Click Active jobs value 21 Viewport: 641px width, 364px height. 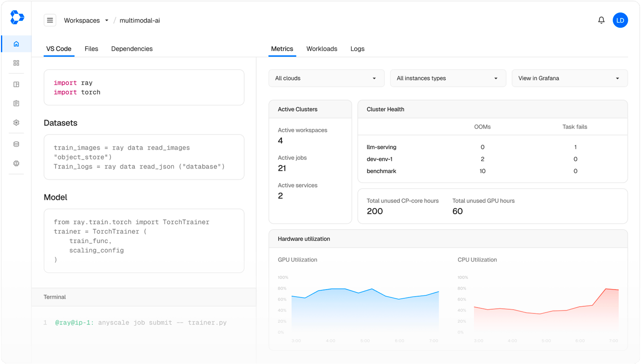pos(282,168)
